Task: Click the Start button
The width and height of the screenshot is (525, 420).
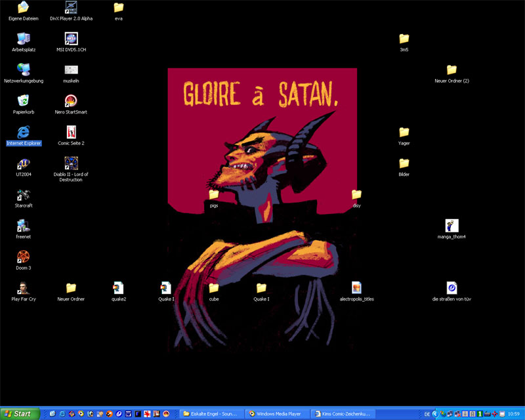Action: (20, 413)
